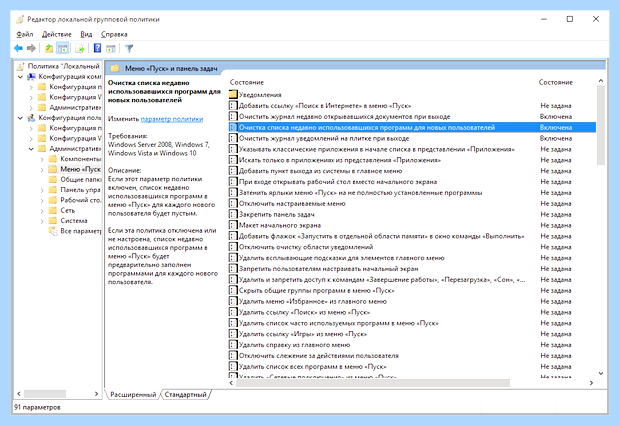620x426 pixels.
Task: Select the Система label in the tree
Action: (74, 221)
